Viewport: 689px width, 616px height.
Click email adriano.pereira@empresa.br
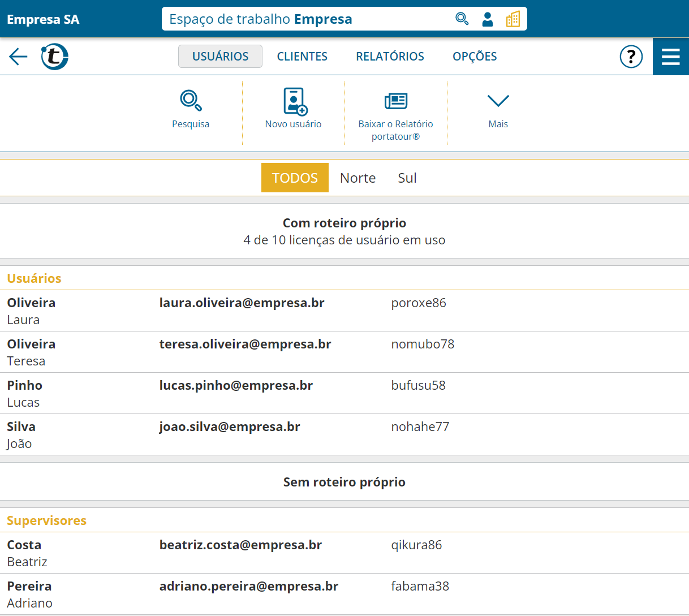(x=249, y=586)
